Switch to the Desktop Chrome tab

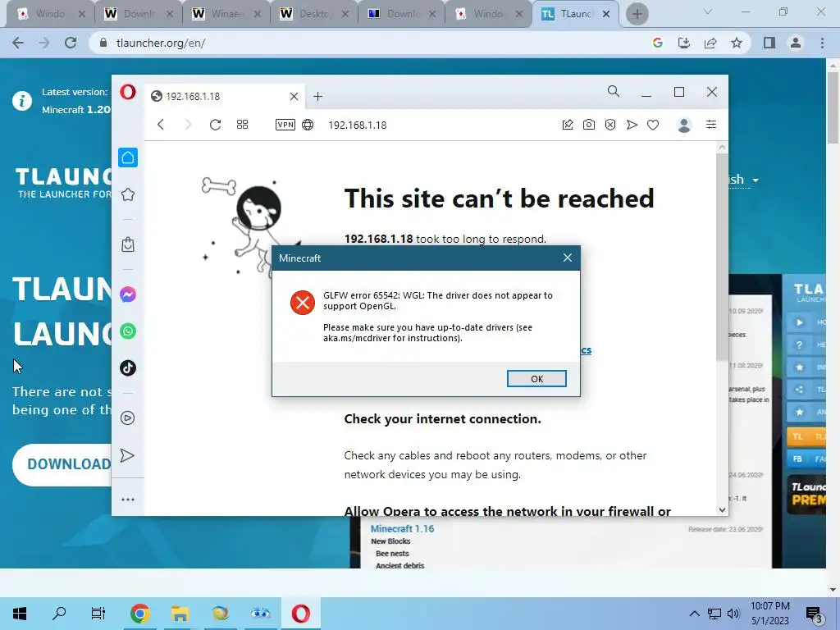(314, 14)
